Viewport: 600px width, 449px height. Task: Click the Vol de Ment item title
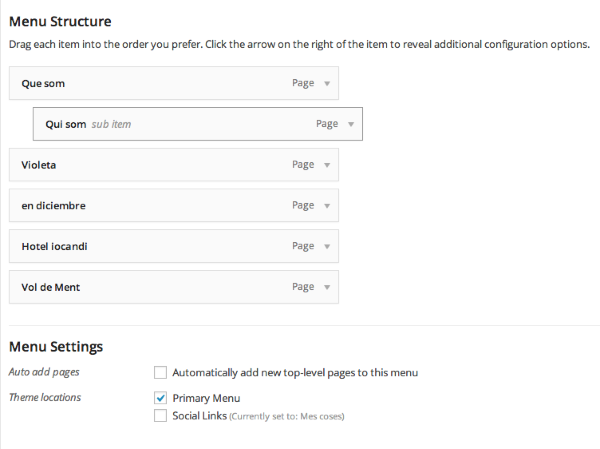(x=50, y=287)
